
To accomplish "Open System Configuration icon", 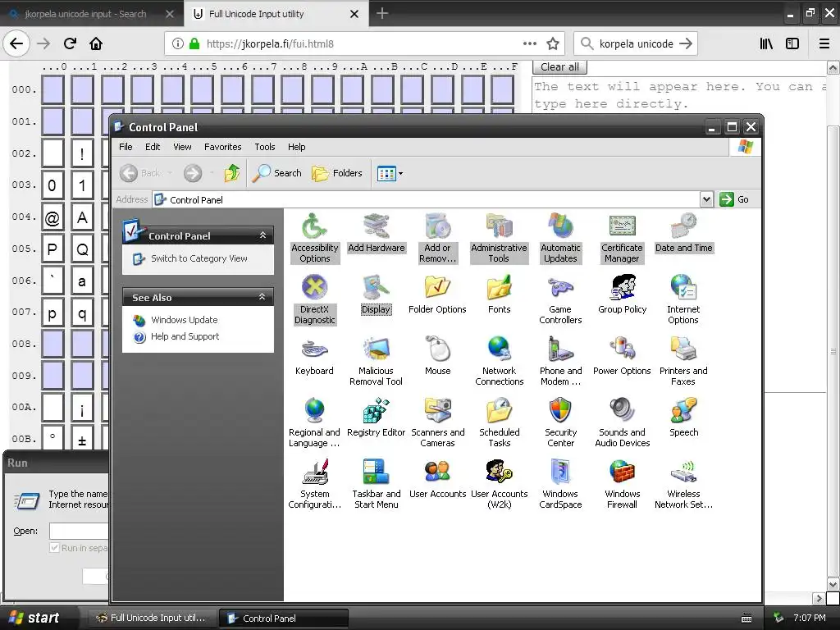I will (x=314, y=485).
